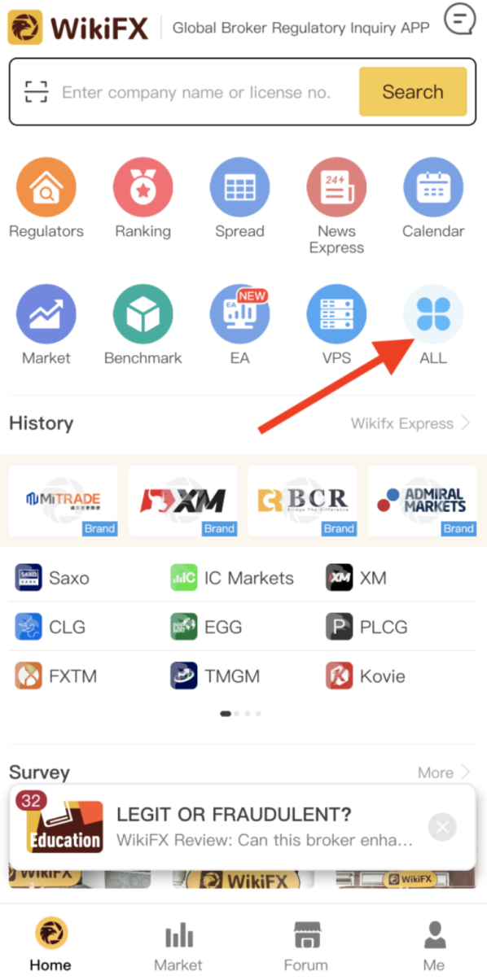Expand Wikifx Express chevron link
Screen dimensions: 487x980
tap(410, 423)
